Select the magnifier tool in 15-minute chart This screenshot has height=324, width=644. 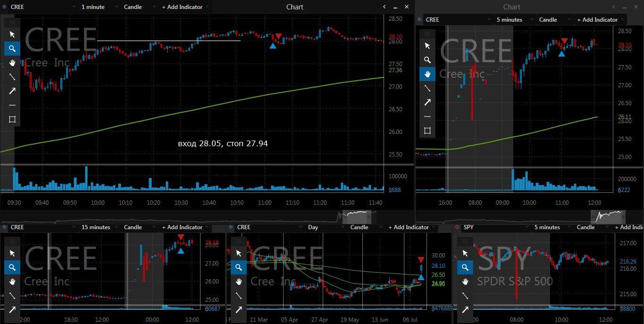tap(12, 267)
